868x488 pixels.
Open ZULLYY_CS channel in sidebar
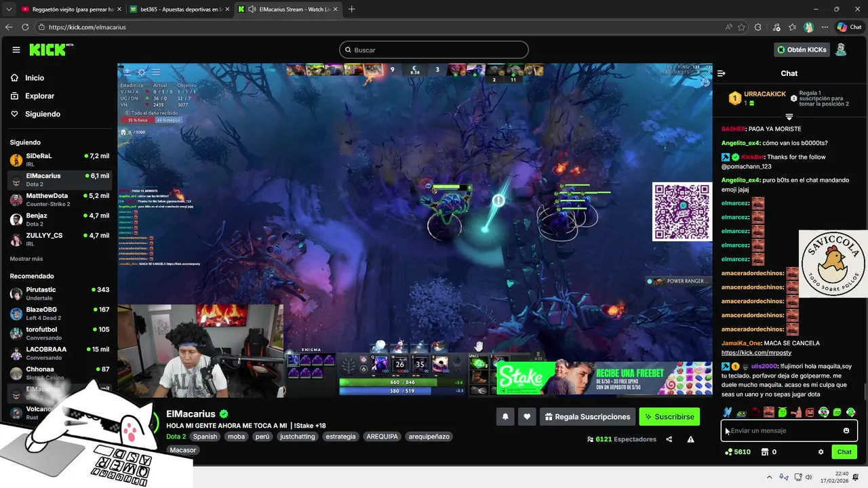tap(58, 239)
